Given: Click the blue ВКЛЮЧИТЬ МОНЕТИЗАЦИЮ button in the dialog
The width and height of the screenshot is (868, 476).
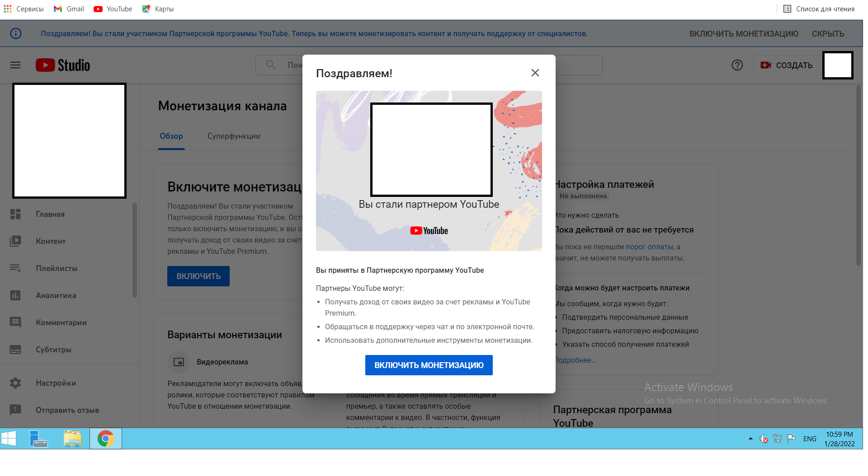Looking at the screenshot, I should 429,365.
